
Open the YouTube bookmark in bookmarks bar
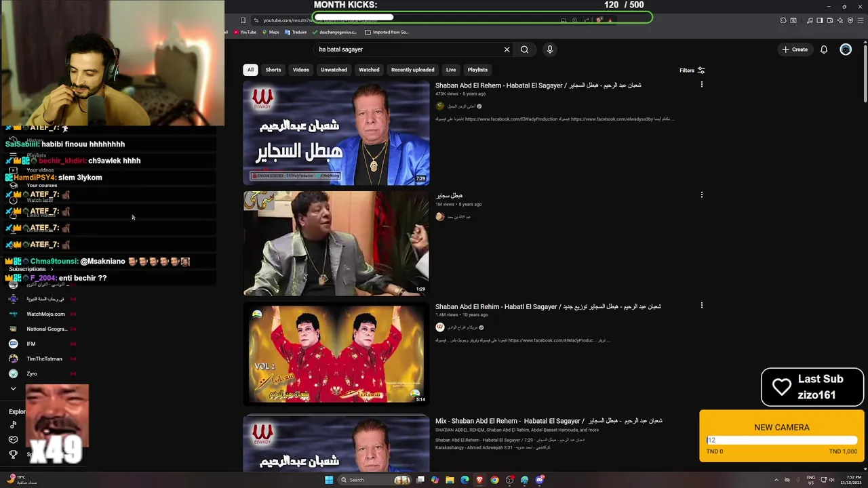point(245,32)
